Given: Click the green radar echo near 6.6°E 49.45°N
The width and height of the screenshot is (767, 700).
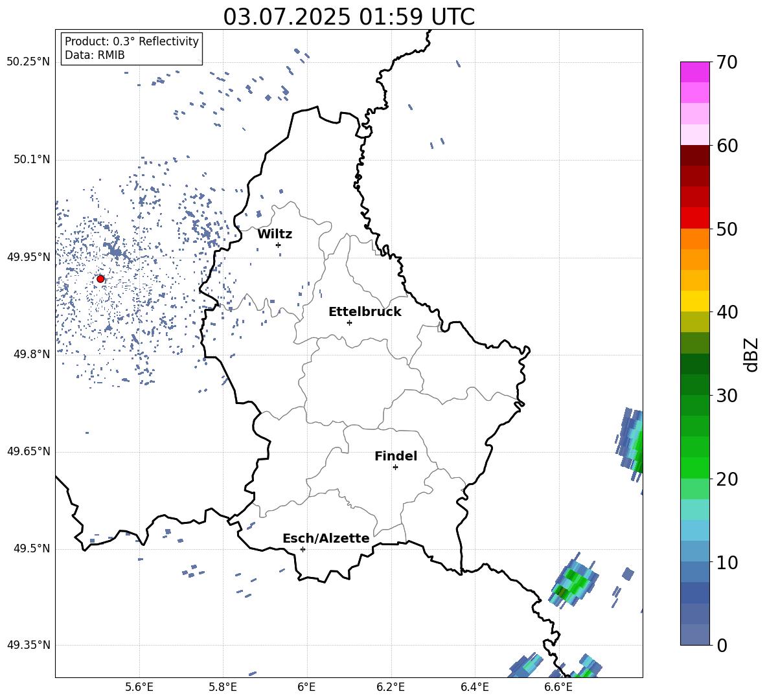Looking at the screenshot, I should click(x=574, y=581).
